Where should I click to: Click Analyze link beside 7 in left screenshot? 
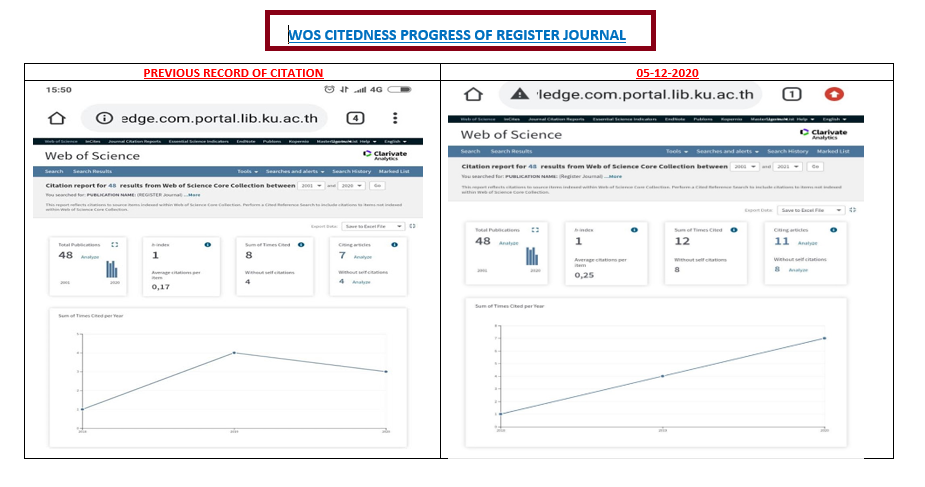(363, 257)
